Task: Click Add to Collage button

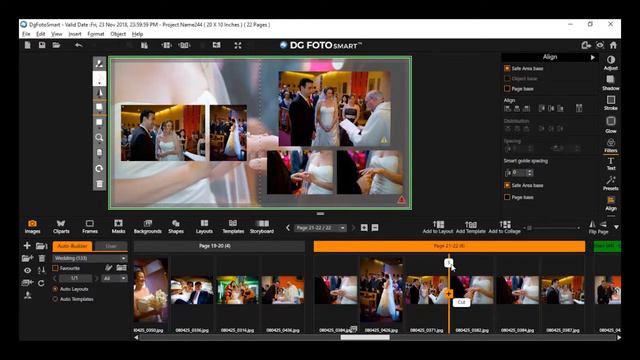Action: click(x=504, y=227)
